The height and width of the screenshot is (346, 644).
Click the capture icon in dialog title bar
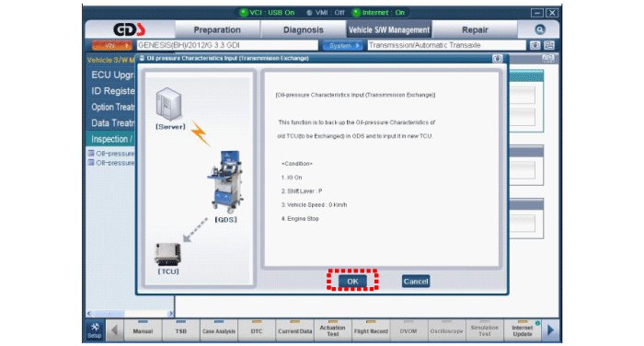pyautogui.click(x=498, y=58)
